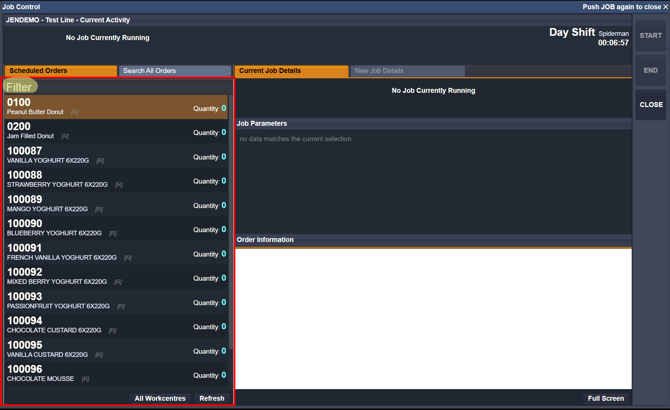Select order 100093 Passionfruit Yoghurt
670x410 pixels.
pyautogui.click(x=116, y=302)
